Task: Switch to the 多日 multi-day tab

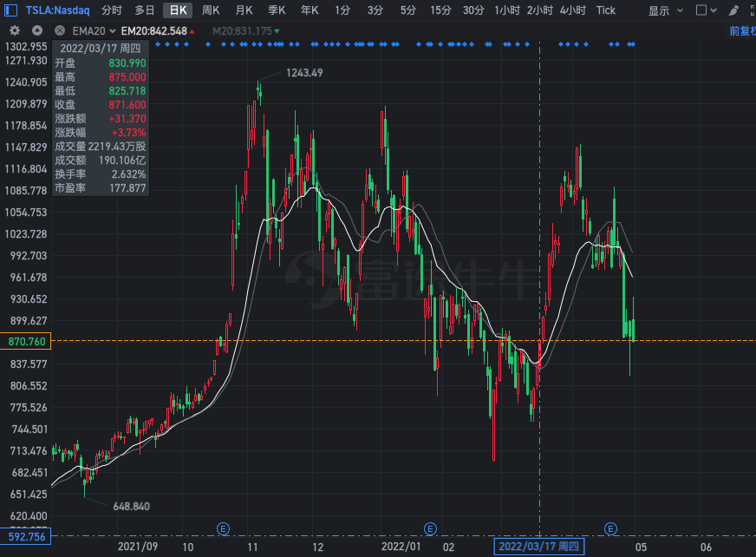Action: (144, 10)
